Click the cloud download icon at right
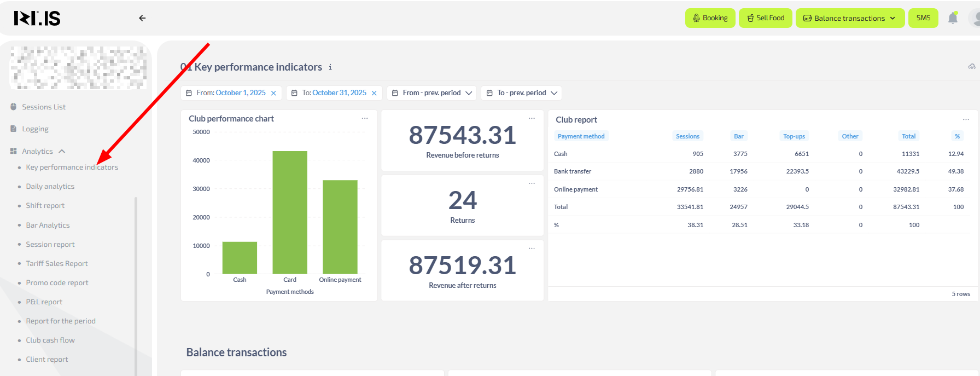The image size is (980, 376). click(x=971, y=67)
